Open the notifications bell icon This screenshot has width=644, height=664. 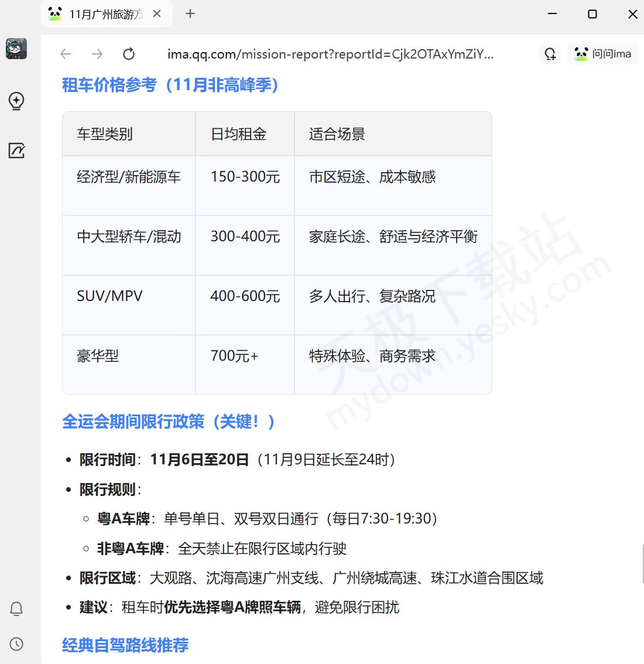(x=16, y=609)
